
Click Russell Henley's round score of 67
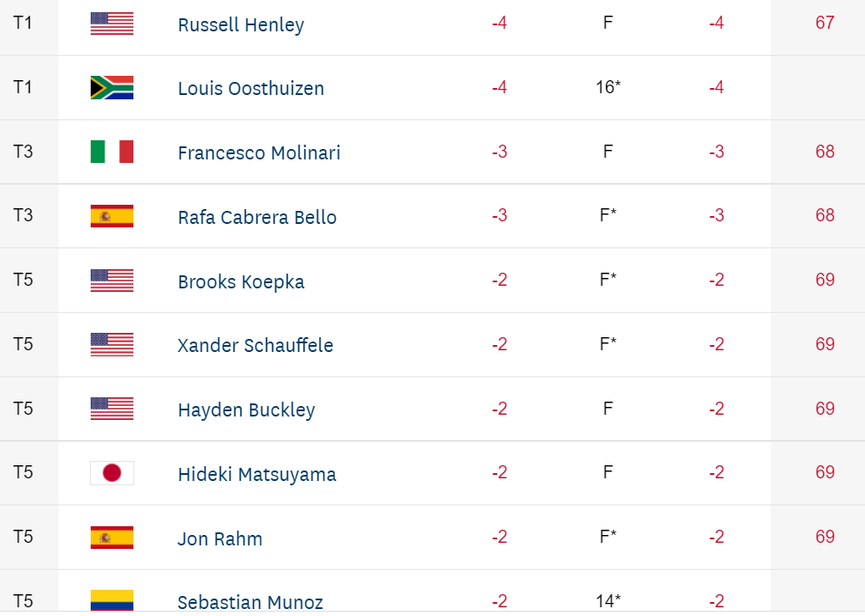825,23
